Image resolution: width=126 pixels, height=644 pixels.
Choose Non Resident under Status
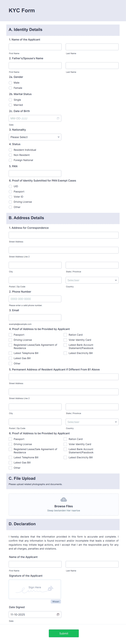pos(10,155)
